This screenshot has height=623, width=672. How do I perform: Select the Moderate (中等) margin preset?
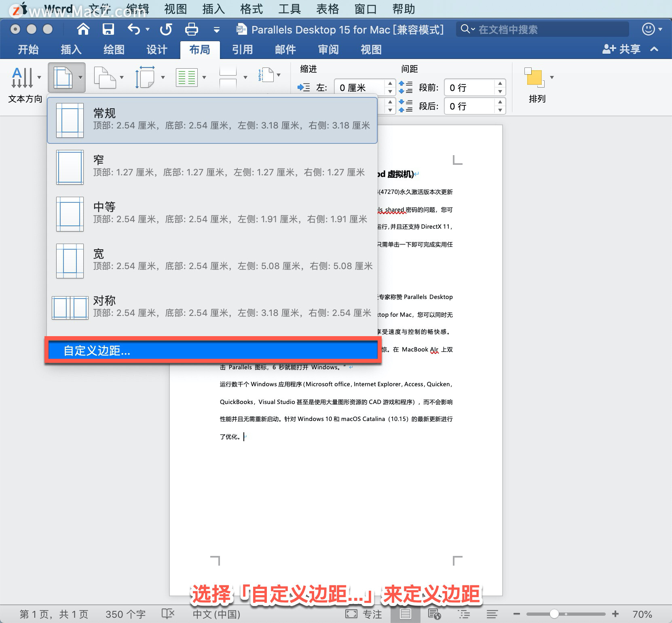click(x=212, y=214)
